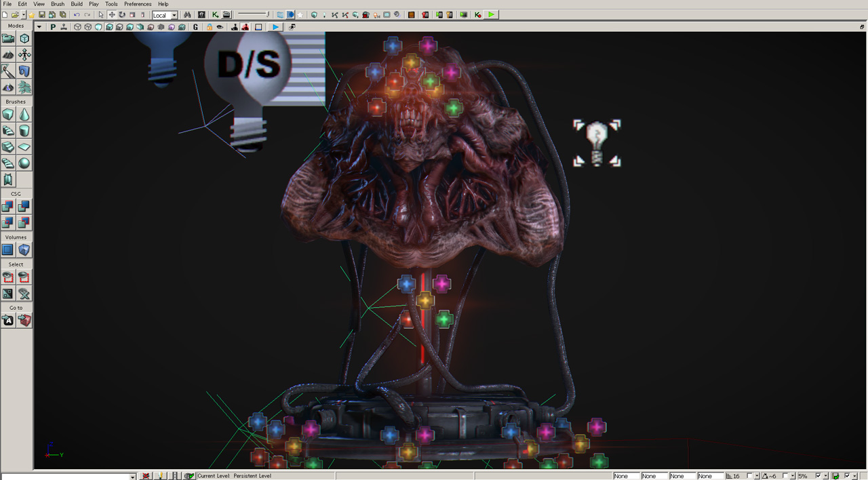
Task: Toggle the rotation grid snapping checkbox
Action: (785, 476)
